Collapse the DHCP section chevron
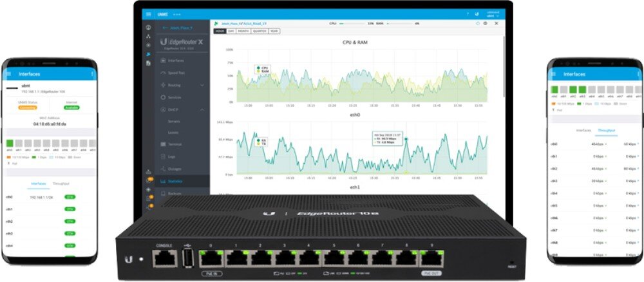Screen dimensions: 644x282 (202, 110)
